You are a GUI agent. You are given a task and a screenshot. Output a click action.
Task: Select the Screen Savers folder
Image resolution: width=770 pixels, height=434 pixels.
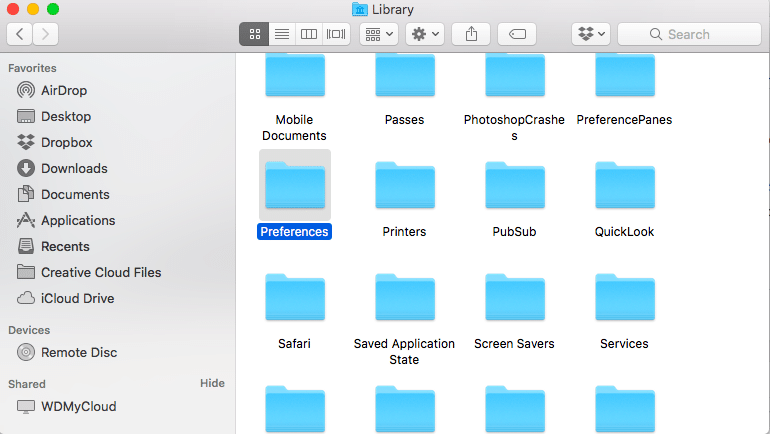tap(515, 297)
